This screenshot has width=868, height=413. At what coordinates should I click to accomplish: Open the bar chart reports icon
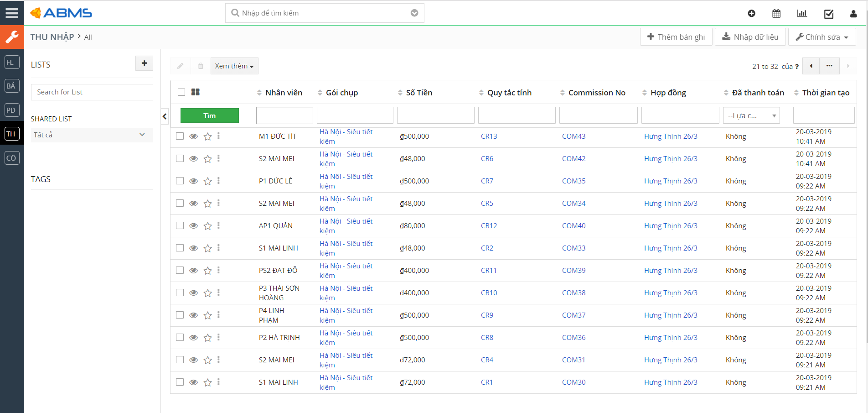click(x=802, y=13)
